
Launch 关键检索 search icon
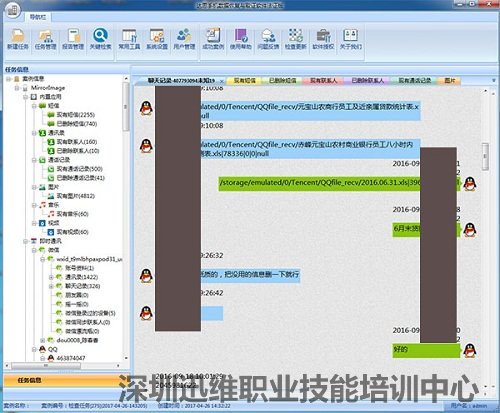click(x=100, y=39)
